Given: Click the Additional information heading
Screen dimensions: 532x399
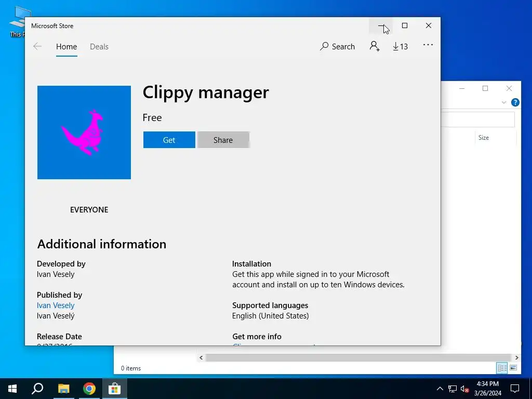Looking at the screenshot, I should 102,244.
